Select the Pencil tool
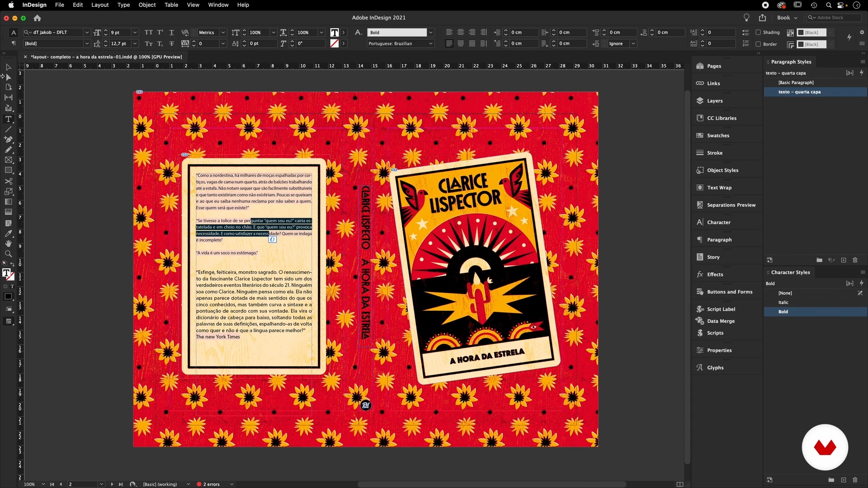This screenshot has width=868, height=488. click(8, 150)
